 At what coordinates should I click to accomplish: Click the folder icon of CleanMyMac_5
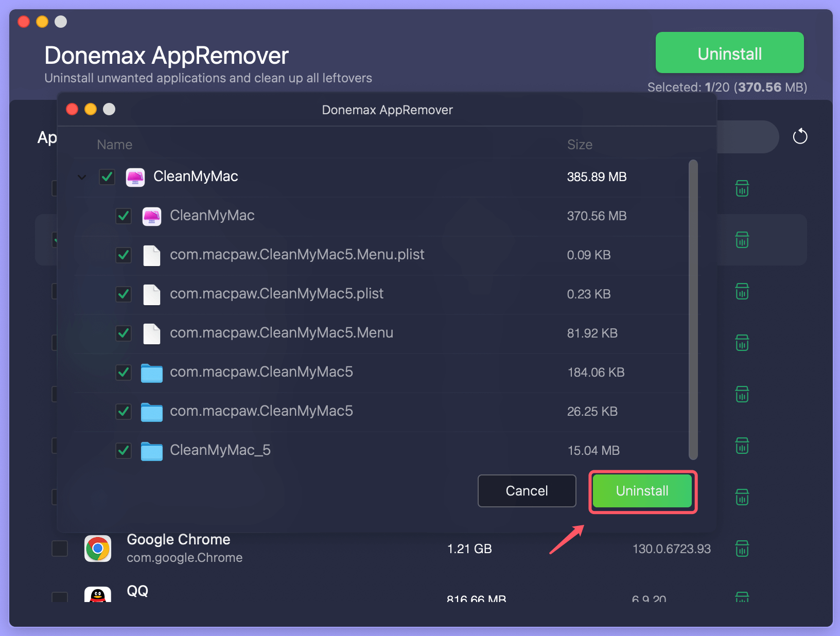click(151, 451)
